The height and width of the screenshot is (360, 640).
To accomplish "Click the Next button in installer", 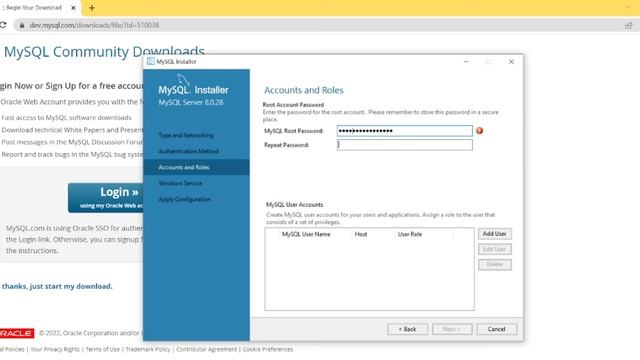I will [x=452, y=329].
